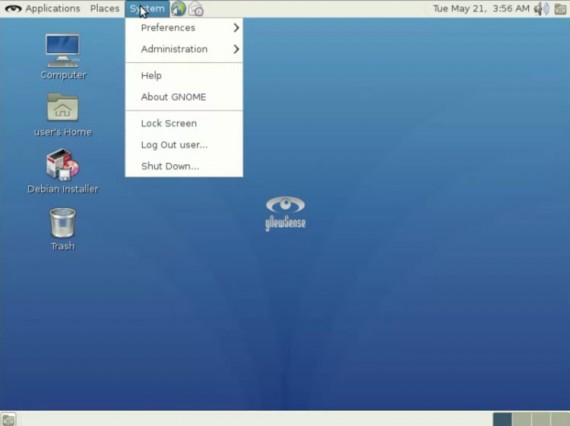
Task: Click the gNewSense eye logo beside Applications
Action: tap(13, 8)
